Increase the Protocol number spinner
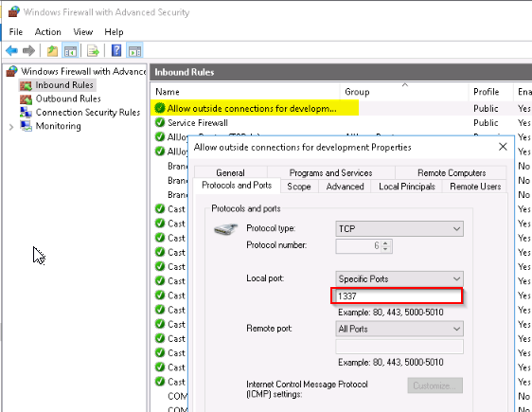Image resolution: width=532 pixels, height=412 pixels. [x=385, y=243]
